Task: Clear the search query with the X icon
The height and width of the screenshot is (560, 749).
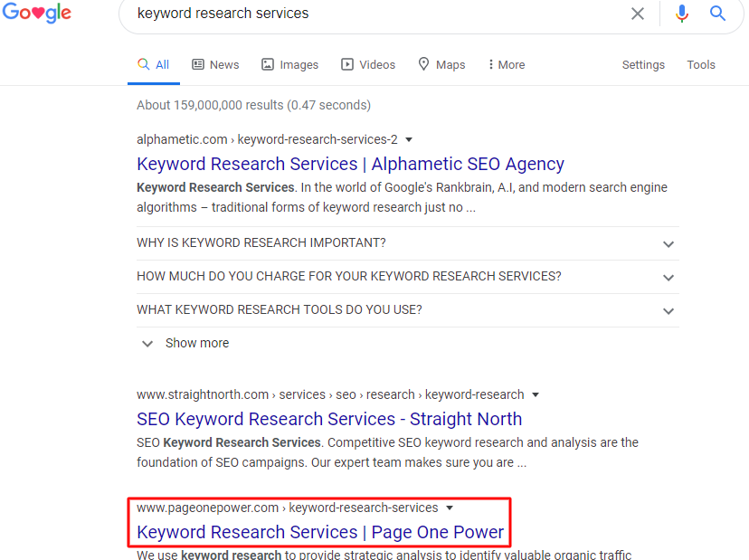Action: click(x=638, y=14)
